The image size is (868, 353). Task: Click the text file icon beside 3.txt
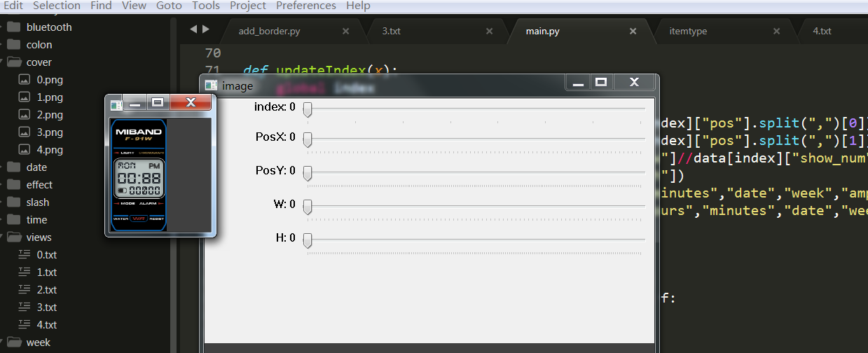point(25,307)
